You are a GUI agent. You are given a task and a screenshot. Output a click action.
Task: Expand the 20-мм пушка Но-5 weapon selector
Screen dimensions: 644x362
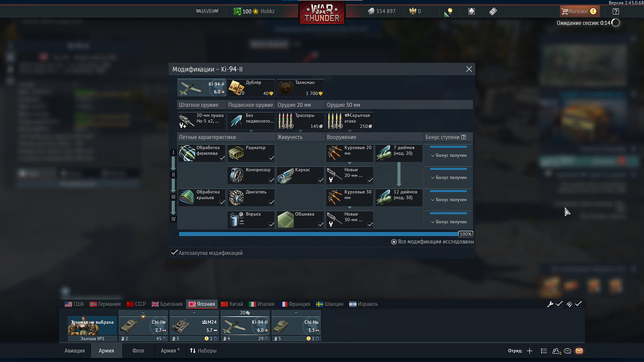tap(202, 121)
